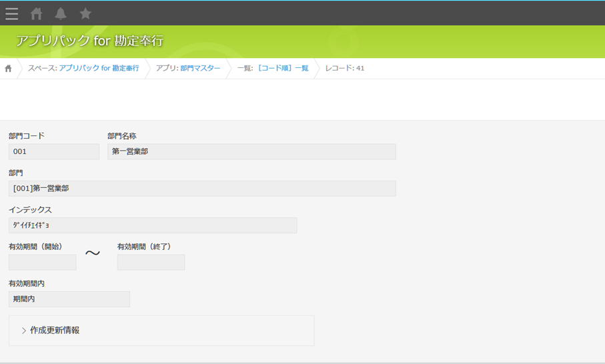This screenshot has width=605, height=364.
Task: Click the 有効期間（終了） label
Action: point(144,247)
